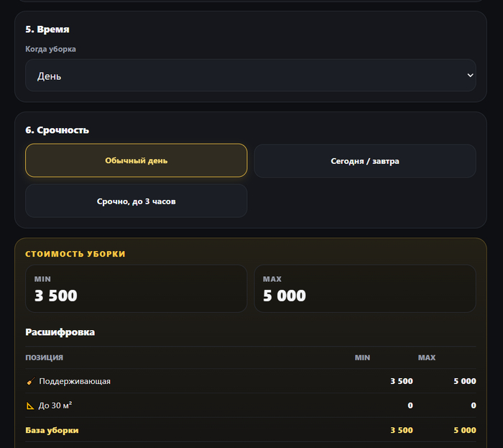Click the Стоимость уборки panel title
The width and height of the screenshot is (503, 448).
(75, 254)
